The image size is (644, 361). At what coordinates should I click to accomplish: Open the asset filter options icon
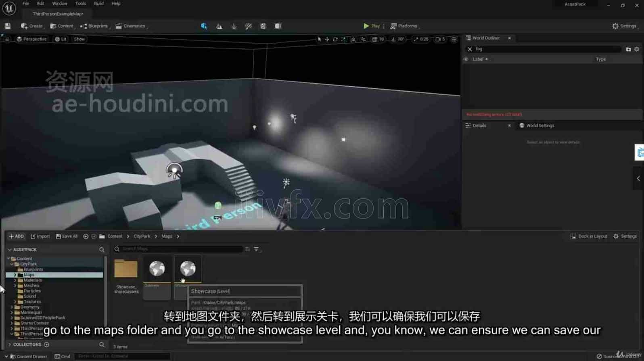point(257,249)
